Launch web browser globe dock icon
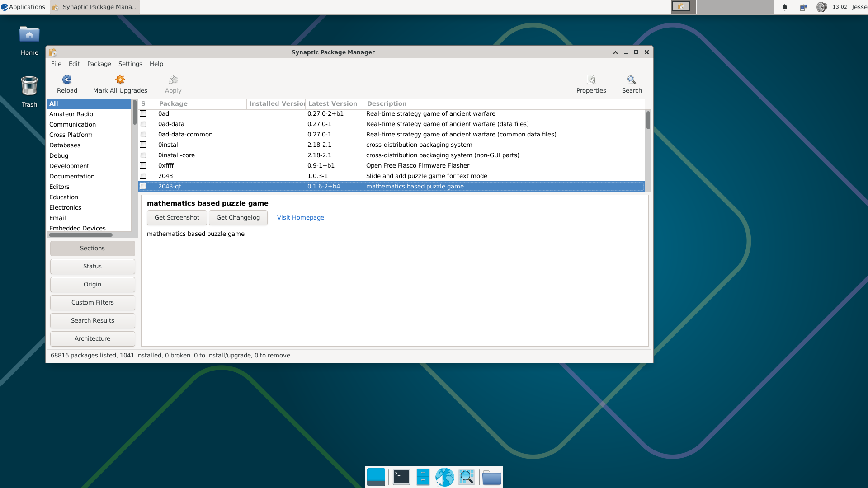Viewport: 868px width, 488px height. pos(444,477)
